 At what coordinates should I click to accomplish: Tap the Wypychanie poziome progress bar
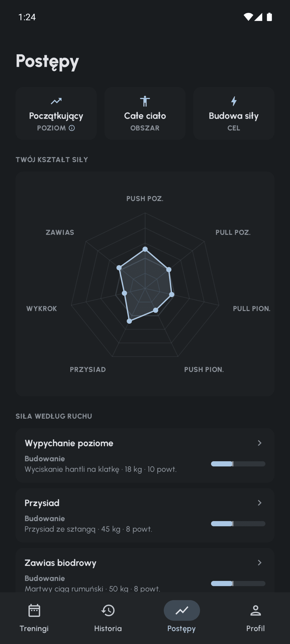coord(238,464)
